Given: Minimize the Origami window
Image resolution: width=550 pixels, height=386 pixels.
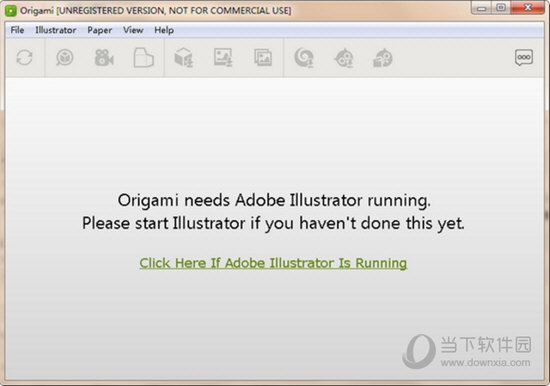Looking at the screenshot, I should point(482,8).
